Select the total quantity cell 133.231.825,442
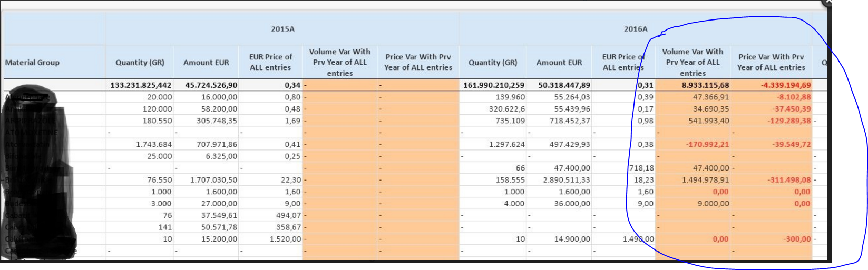The height and width of the screenshot is (270, 868). point(141,85)
